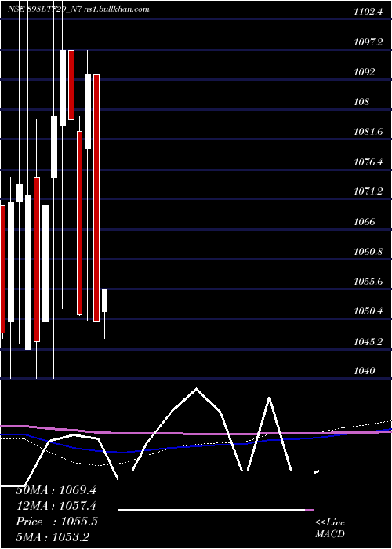Click the chart title NSE 898LTF29_N7 text
Viewport: 392px width, 549px height.
45,9
